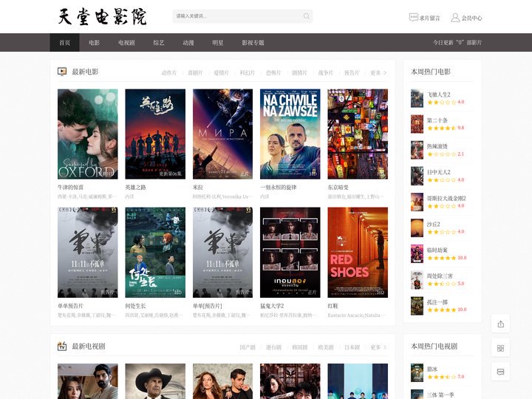Filter latest movies by 科幻片
The image size is (532, 399).
click(x=248, y=72)
